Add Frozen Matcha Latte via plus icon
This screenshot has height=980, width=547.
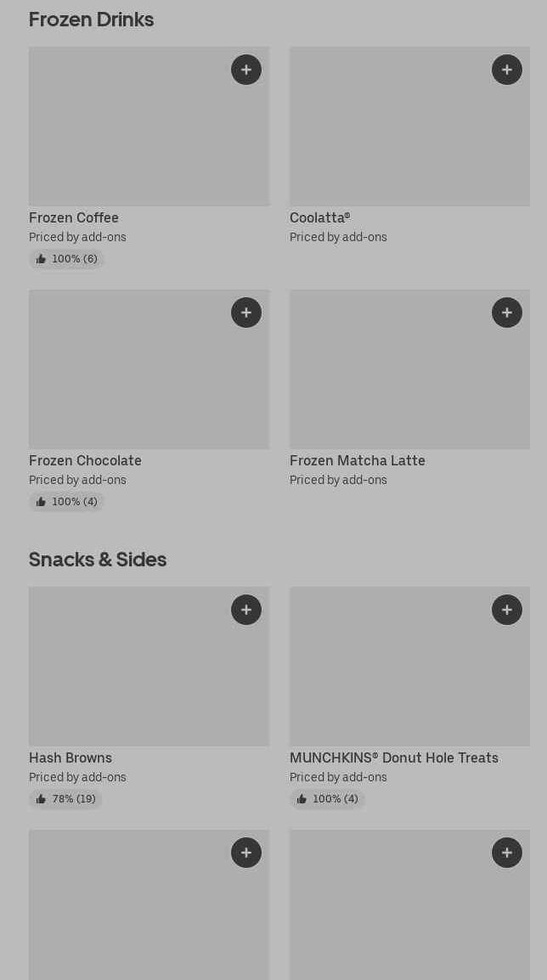coord(507,313)
